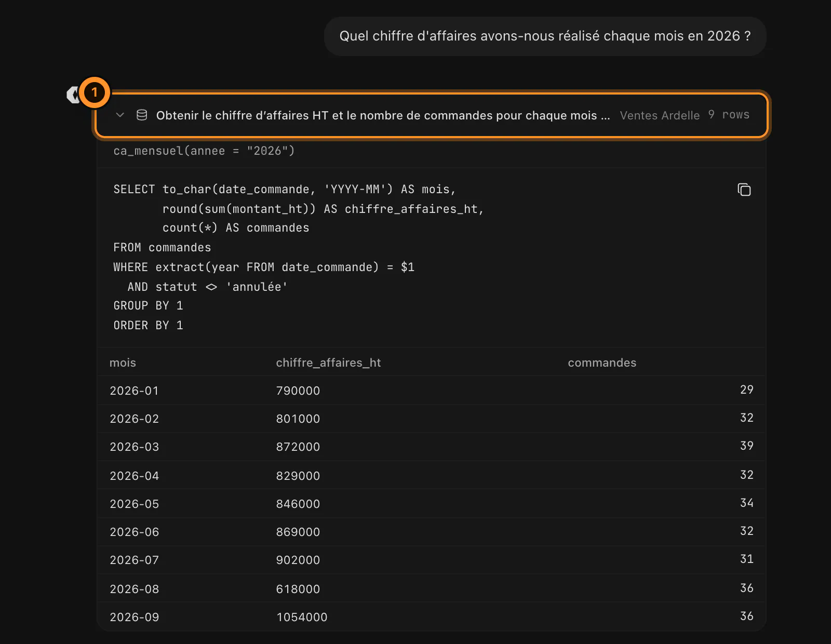This screenshot has width=831, height=644.
Task: Click revenue value 829000
Action: click(x=298, y=476)
